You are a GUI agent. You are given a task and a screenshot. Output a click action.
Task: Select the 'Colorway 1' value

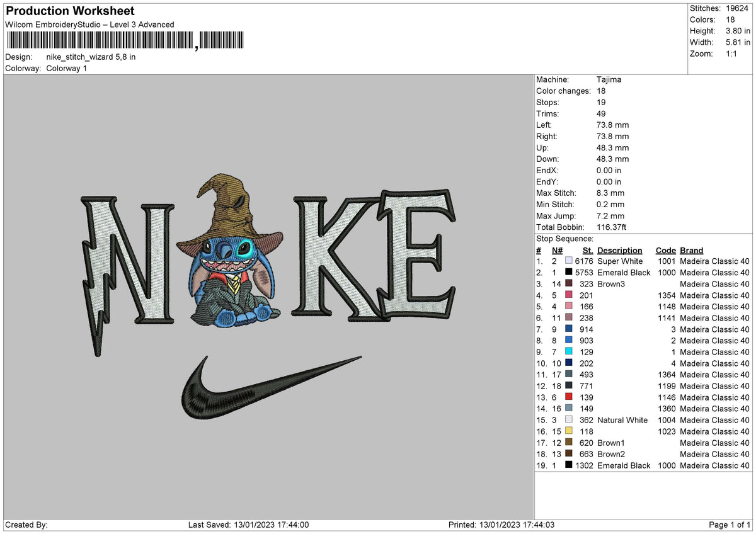tap(67, 68)
